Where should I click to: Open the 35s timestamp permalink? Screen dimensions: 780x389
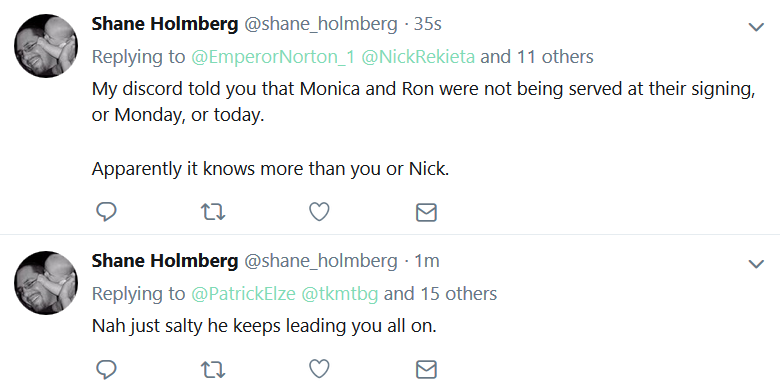(x=427, y=24)
